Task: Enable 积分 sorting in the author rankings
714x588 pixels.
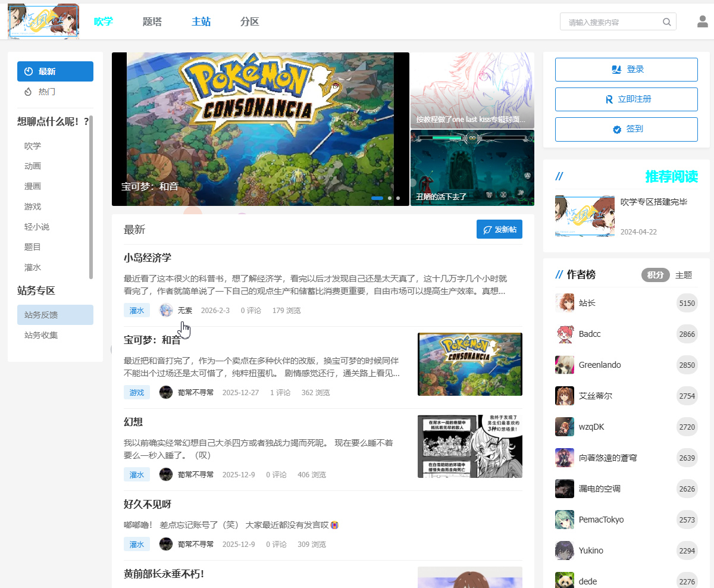Action: pyautogui.click(x=655, y=275)
